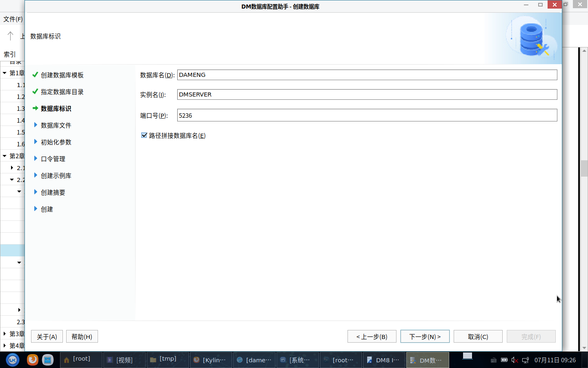Click the Kylin start menu icon
This screenshot has height=368, width=588.
coord(13,360)
